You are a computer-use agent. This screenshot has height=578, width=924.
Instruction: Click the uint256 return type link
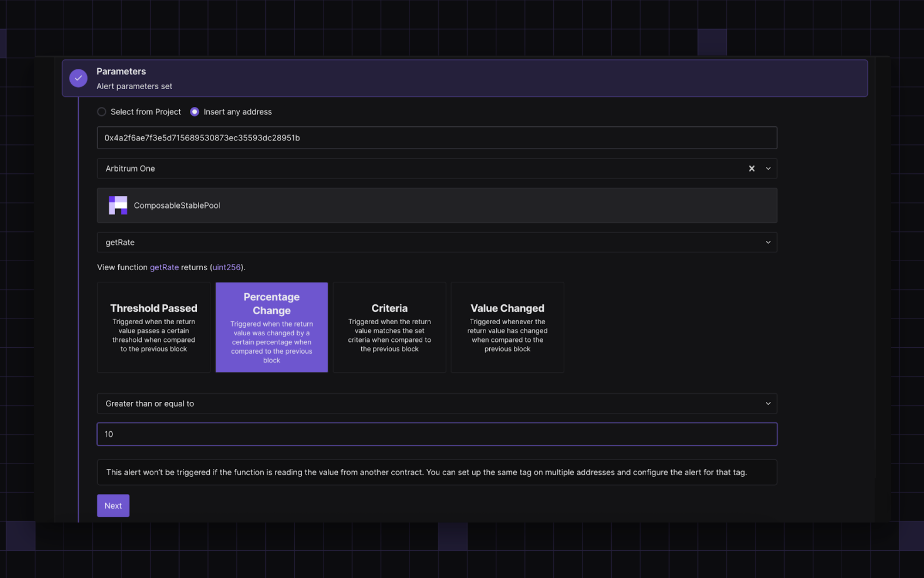point(226,267)
